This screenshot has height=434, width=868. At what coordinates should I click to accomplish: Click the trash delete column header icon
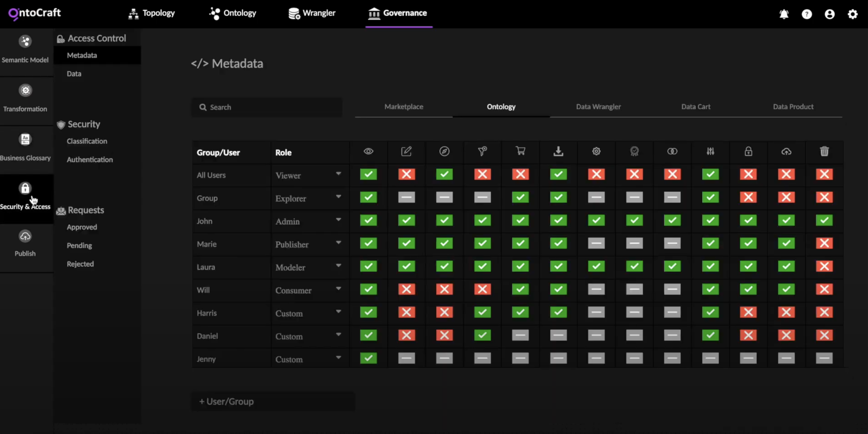(824, 151)
